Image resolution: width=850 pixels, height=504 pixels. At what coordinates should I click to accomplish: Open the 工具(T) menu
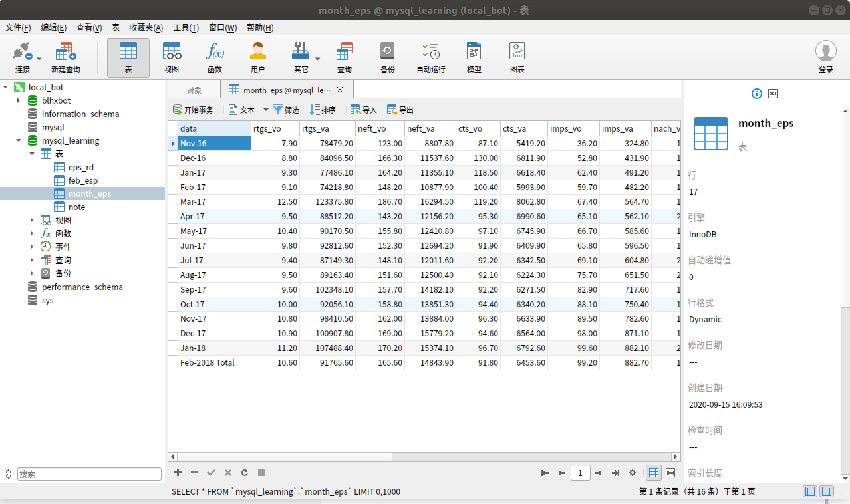(186, 27)
